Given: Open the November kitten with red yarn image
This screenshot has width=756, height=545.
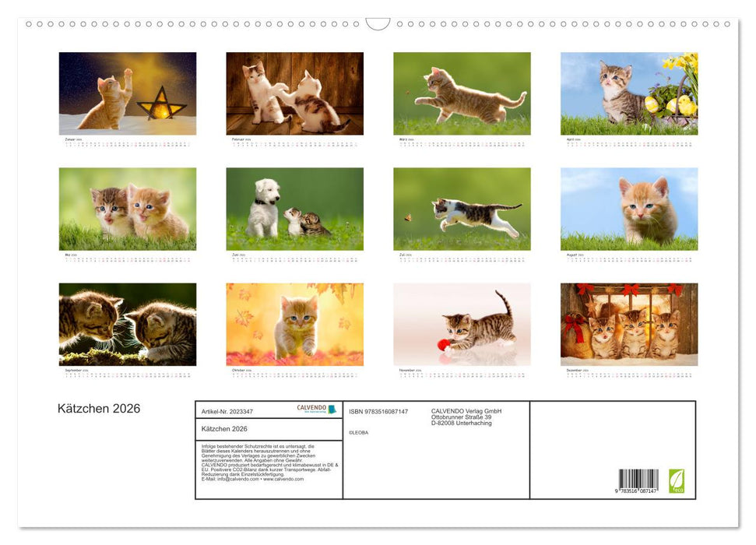Looking at the screenshot, I should pyautogui.click(x=462, y=324).
